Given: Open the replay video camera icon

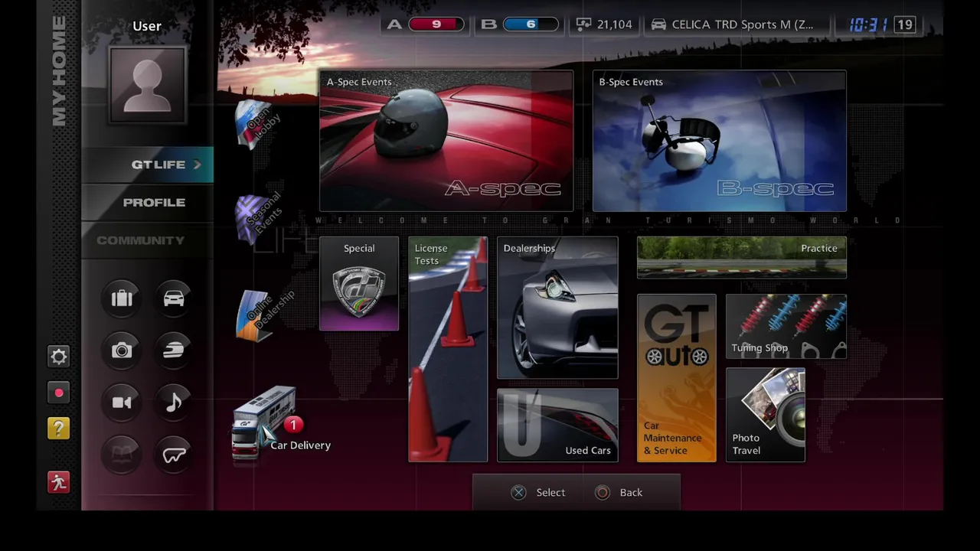Looking at the screenshot, I should [x=122, y=403].
